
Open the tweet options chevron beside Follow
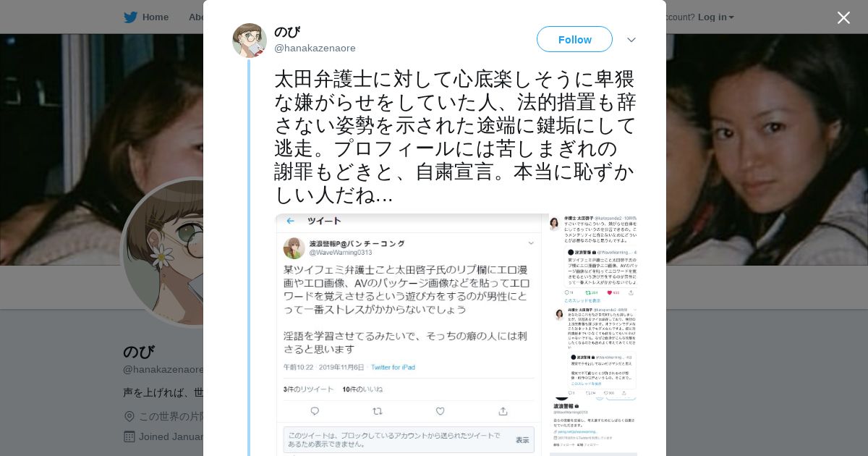631,40
